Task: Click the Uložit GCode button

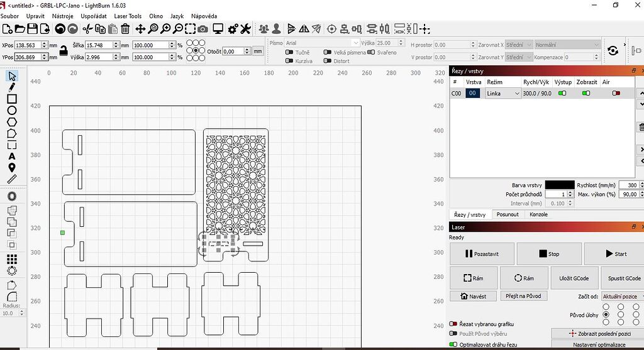Action: click(x=574, y=278)
